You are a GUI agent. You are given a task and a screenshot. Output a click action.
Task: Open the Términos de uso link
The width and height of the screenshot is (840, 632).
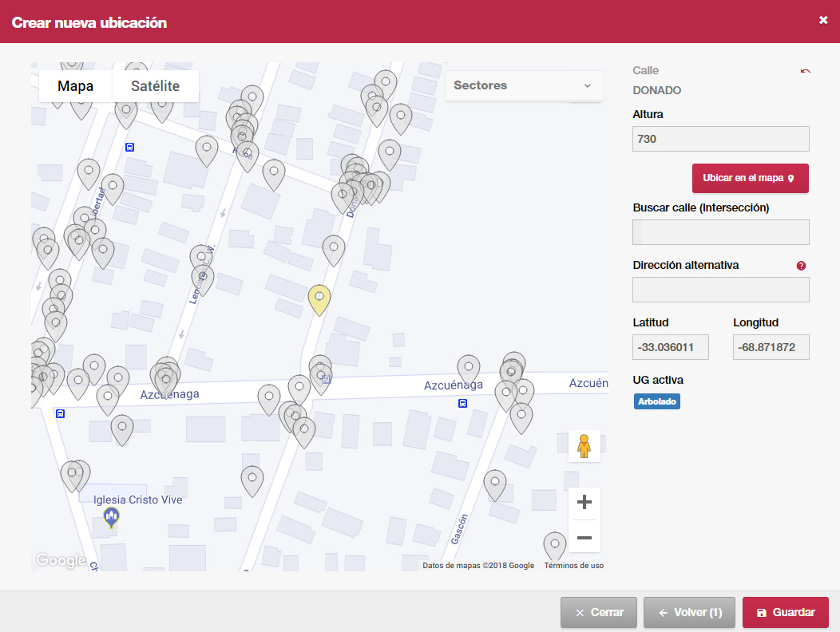point(573,566)
